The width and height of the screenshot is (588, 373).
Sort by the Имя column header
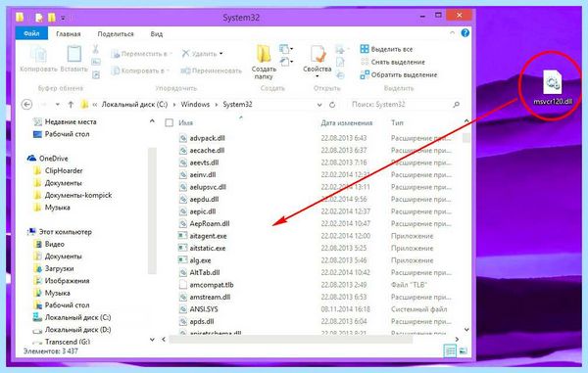pos(185,122)
